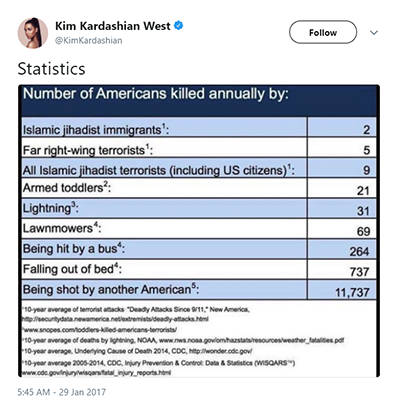
Task: Click the Armed toddlers row
Action: 199,188
